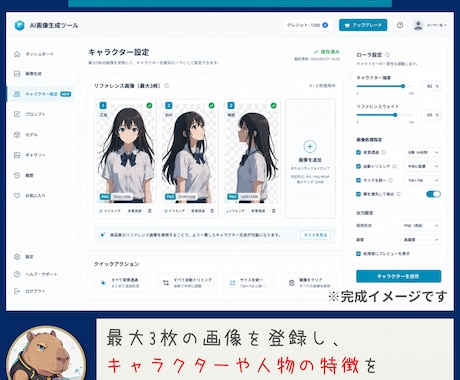Viewport: 460px width, 380px height.
Task: Click the plus icon to add image
Action: [310, 146]
